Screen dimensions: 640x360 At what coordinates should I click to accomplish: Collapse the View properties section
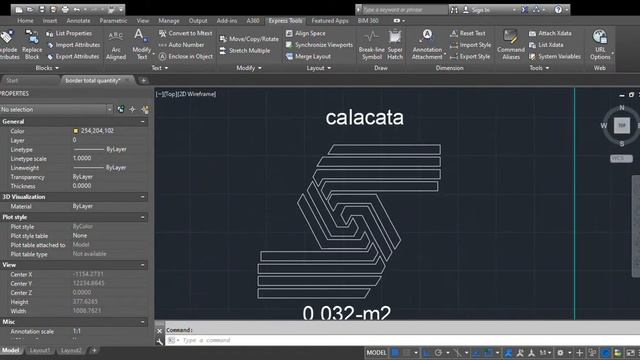pos(142,265)
